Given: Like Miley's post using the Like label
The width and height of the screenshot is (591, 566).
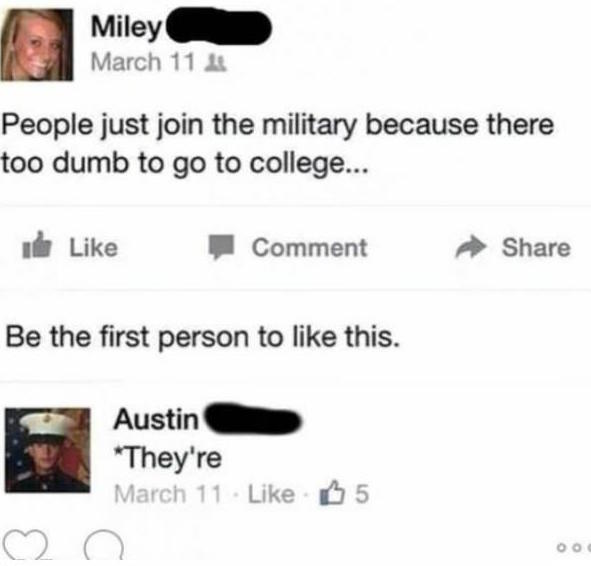Looking at the screenshot, I should [x=93, y=248].
